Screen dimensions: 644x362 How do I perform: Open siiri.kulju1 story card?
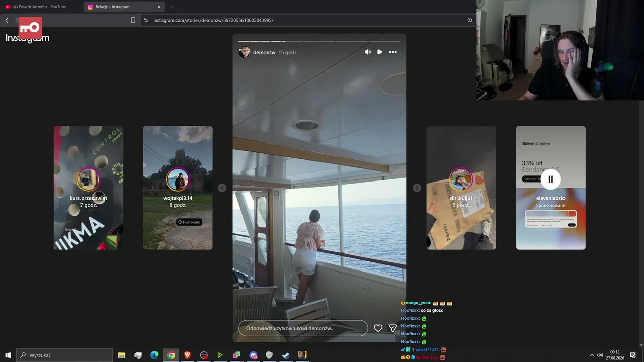[x=461, y=188]
